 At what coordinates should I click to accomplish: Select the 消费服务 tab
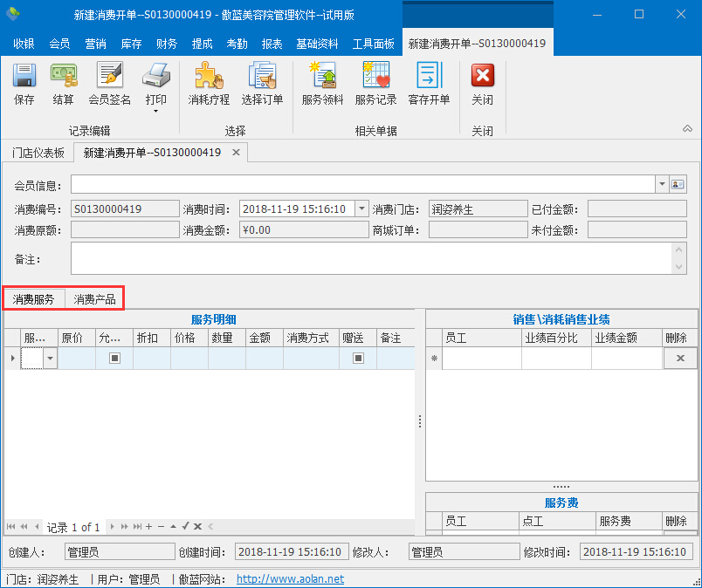pos(33,299)
